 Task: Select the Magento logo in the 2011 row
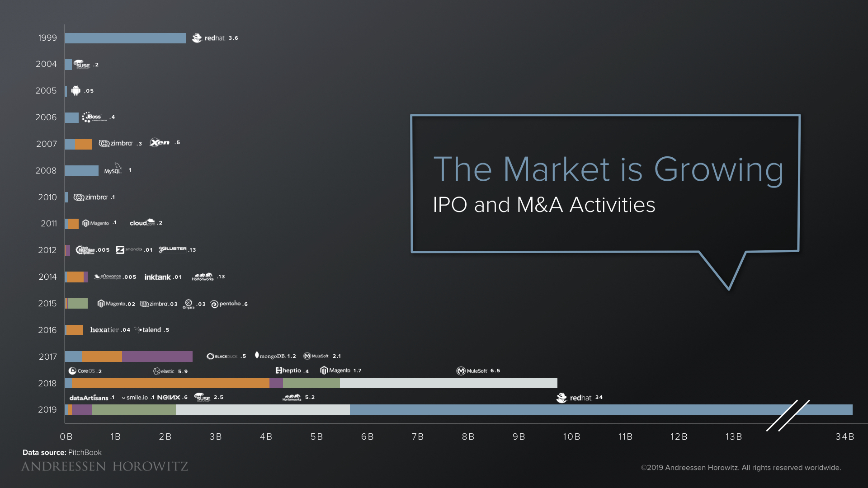(96, 223)
